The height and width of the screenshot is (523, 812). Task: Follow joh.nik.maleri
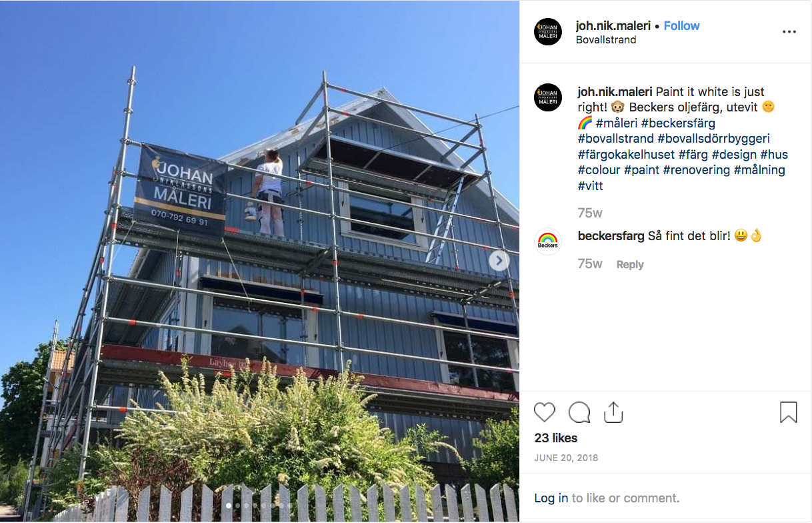pyautogui.click(x=681, y=25)
